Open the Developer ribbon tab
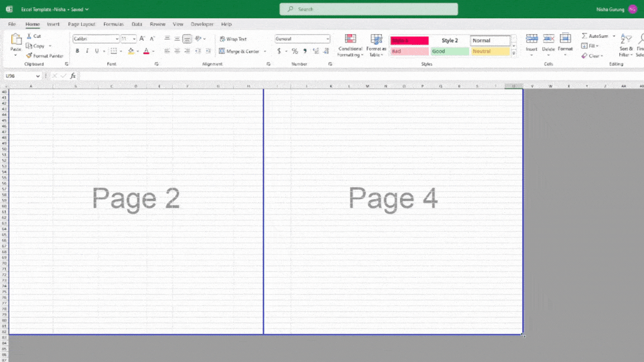644x362 pixels. (x=202, y=24)
